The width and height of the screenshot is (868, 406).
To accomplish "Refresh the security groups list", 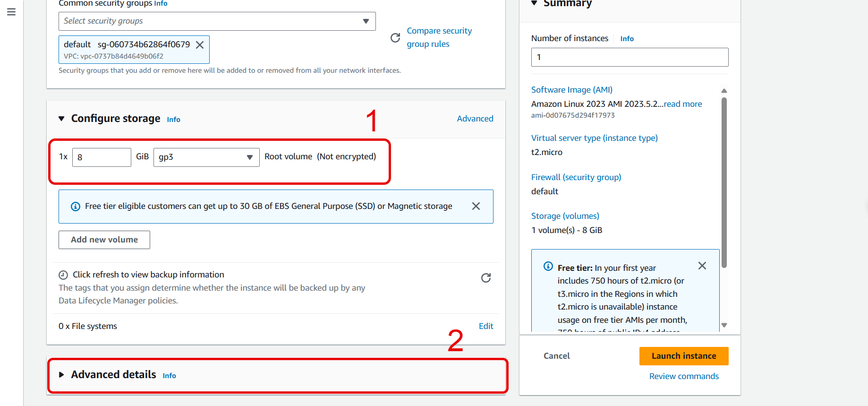I will (395, 38).
